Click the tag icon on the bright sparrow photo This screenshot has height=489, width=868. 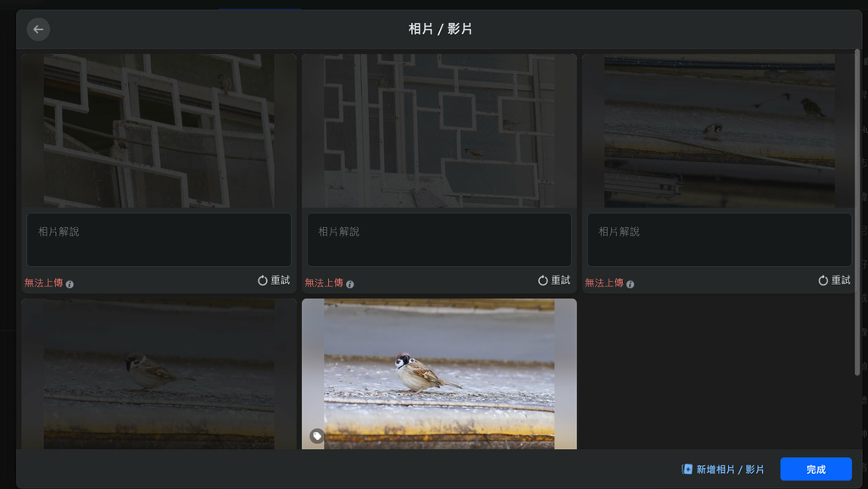point(317,436)
